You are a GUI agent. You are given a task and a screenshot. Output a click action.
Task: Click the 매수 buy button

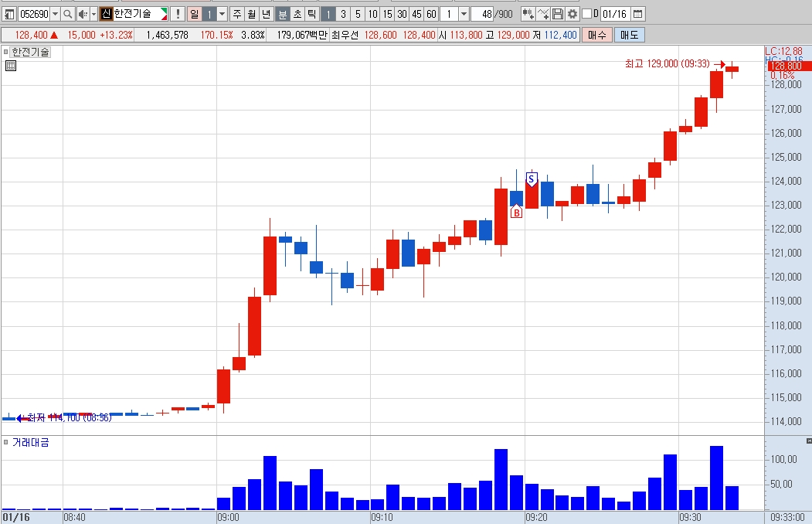[597, 35]
